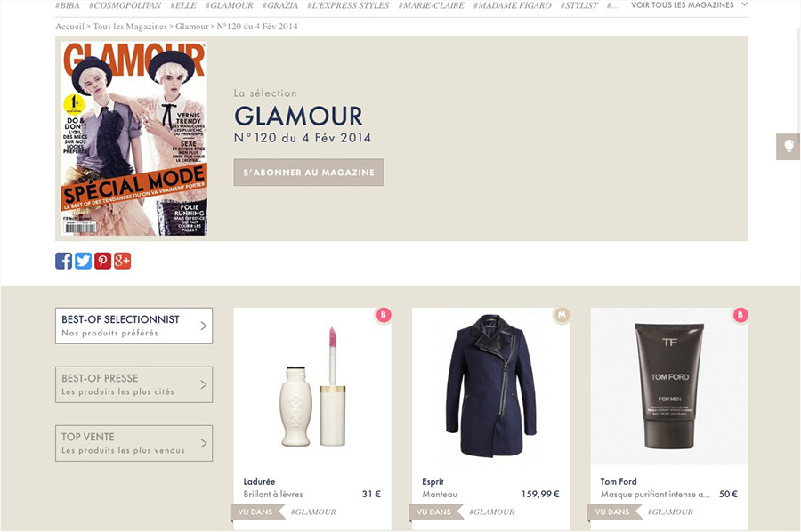Select the #COSMOPOLITAN magazine tab
Image resolution: width=801 pixels, height=532 pixels.
(x=125, y=5)
